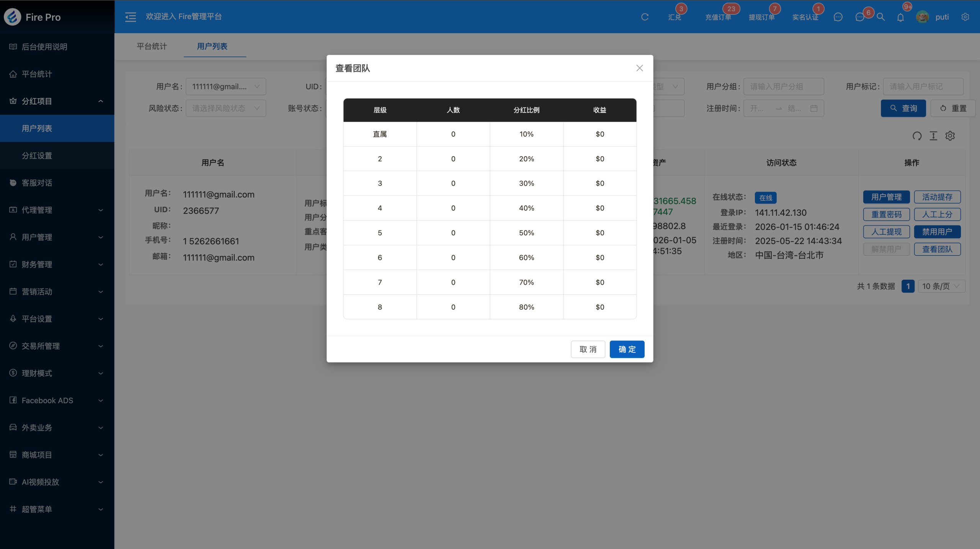Click the 取消 button in dialog
980x549 pixels.
588,349
